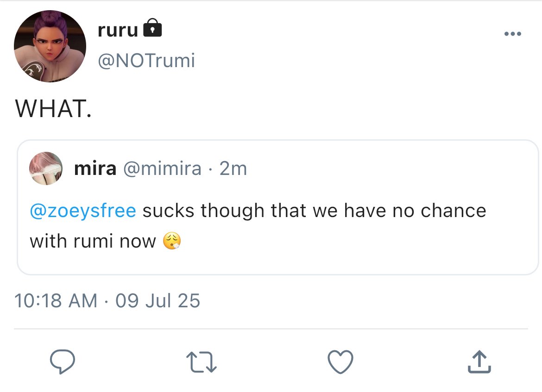
Task: Open the three-dot more options menu
Action: pos(513,34)
